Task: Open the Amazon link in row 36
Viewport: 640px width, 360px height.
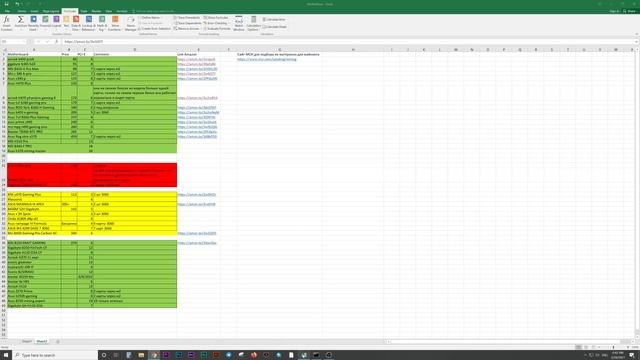Action: click(x=197, y=243)
